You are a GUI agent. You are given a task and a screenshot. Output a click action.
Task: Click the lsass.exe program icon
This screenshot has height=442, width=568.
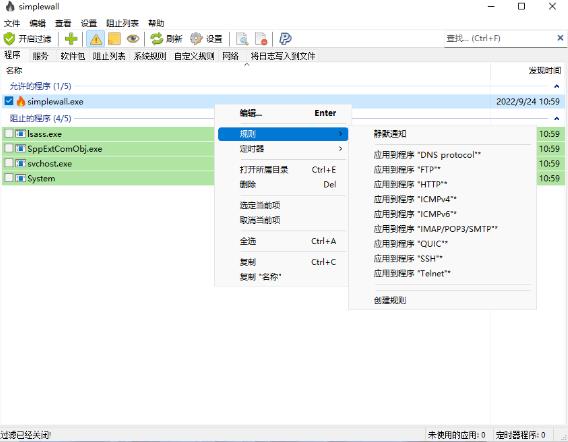[x=21, y=134]
